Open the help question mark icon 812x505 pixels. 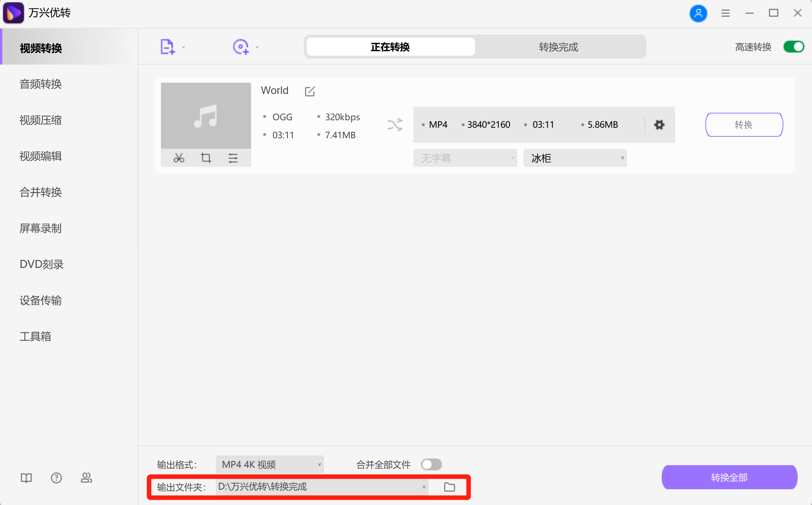coord(56,478)
